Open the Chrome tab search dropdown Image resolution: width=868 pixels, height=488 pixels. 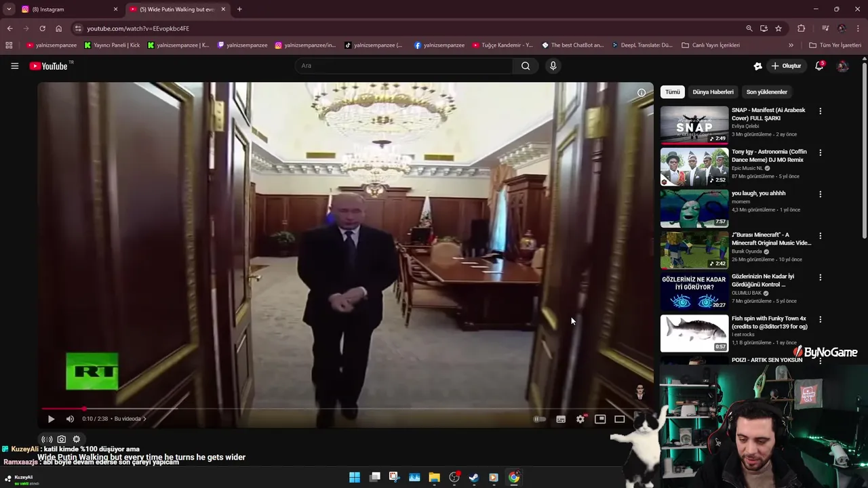(x=9, y=9)
